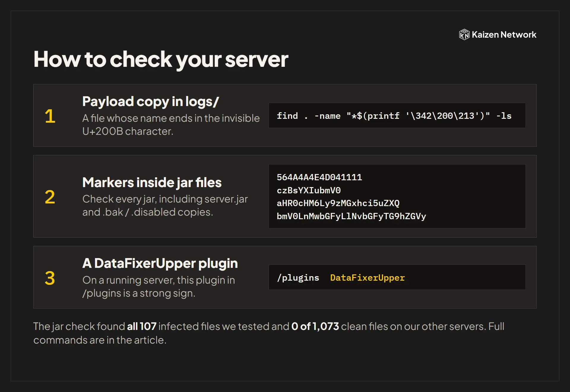570x392 pixels.
Task: Click marker string bmV0LnMwbGFyLlNvbGFyTG9hZGVy
Action: 351,216
